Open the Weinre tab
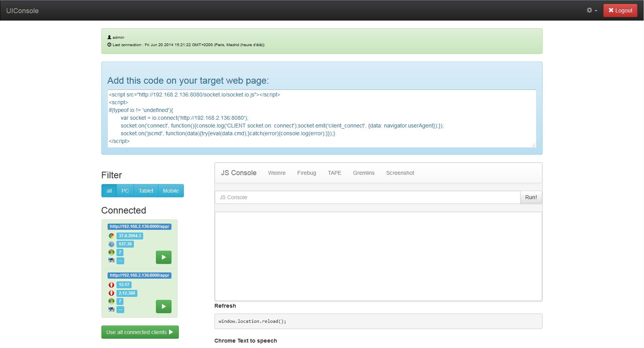644x348 pixels. 277,173
